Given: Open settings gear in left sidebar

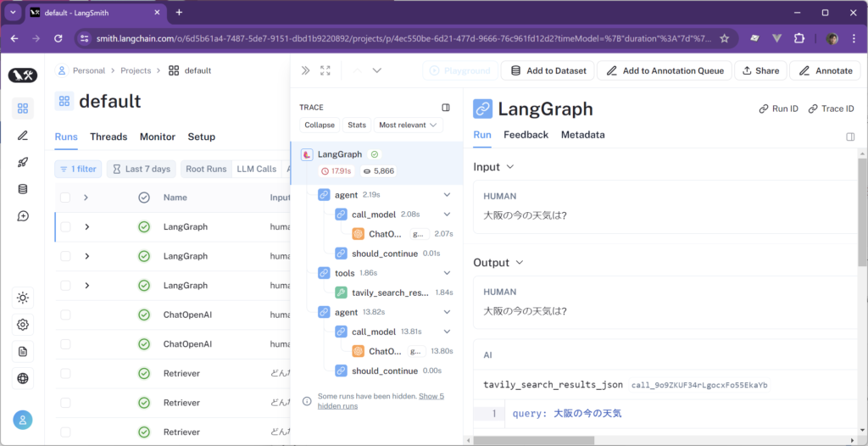Looking at the screenshot, I should 22,325.
